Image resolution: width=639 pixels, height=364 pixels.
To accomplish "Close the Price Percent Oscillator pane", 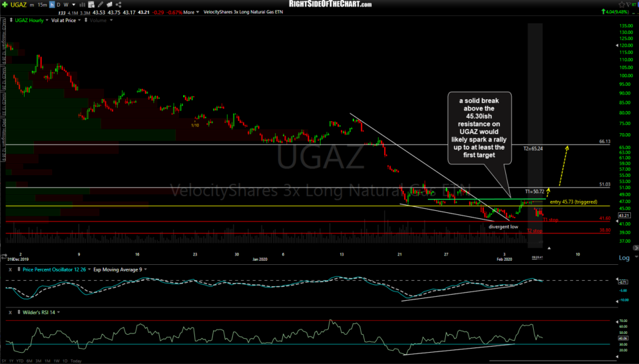I will 10,270.
